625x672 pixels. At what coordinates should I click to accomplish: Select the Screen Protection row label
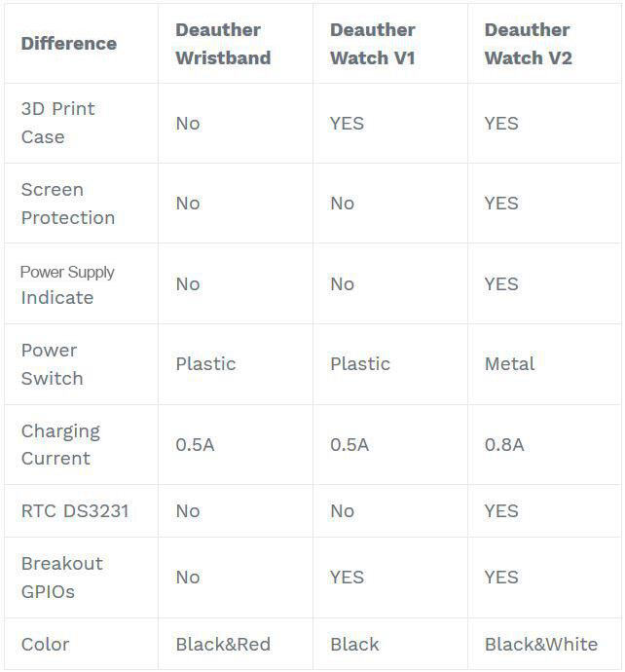[68, 204]
